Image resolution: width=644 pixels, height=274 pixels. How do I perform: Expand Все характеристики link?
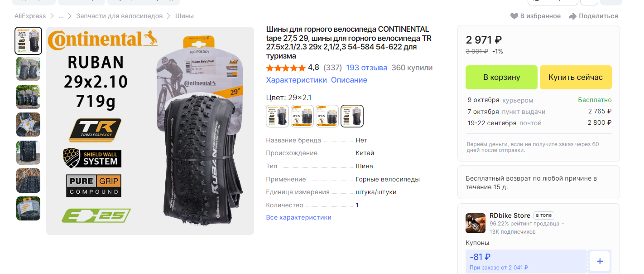click(x=299, y=217)
